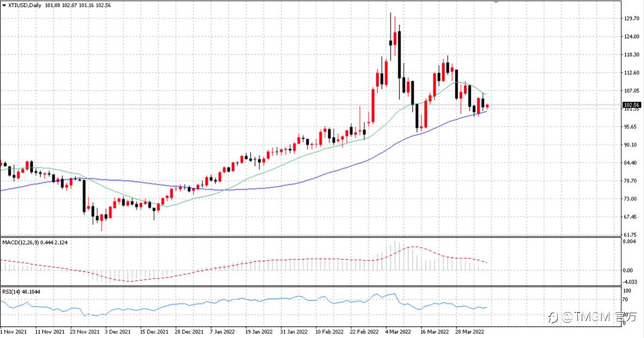Click the 107.05 price axis label
The image size is (644, 338).
[x=632, y=91]
